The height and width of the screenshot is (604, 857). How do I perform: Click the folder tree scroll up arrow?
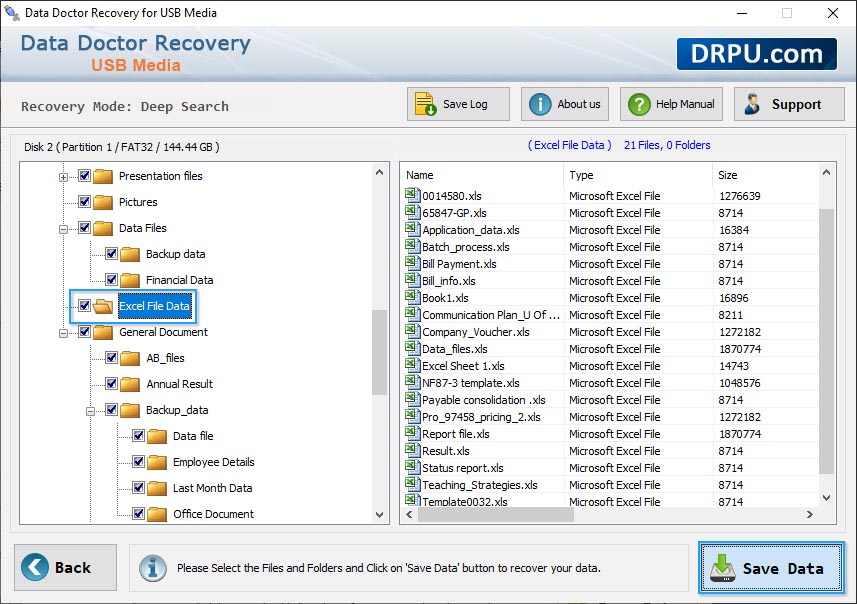(379, 172)
